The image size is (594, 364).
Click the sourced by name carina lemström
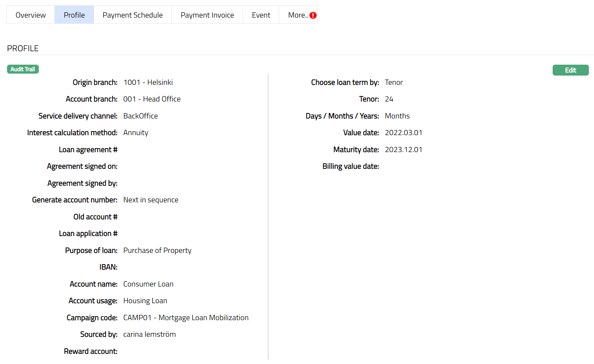(149, 334)
